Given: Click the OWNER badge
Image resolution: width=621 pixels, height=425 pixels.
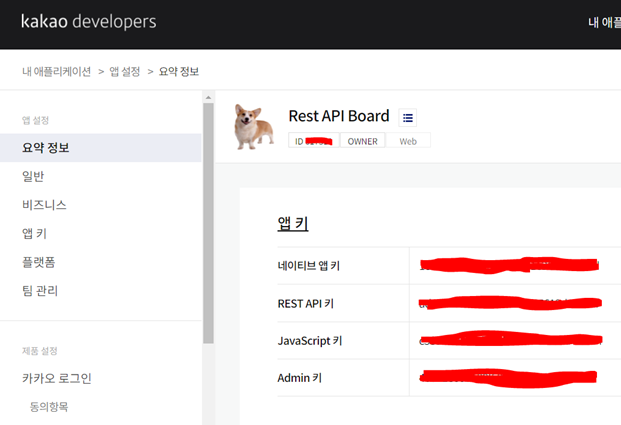Looking at the screenshot, I should [362, 141].
